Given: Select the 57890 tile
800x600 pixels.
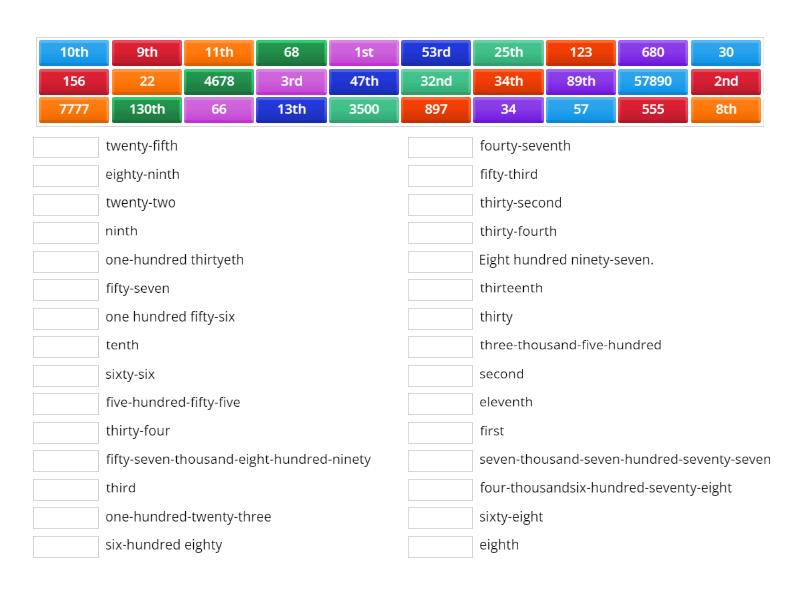Looking at the screenshot, I should [x=654, y=80].
